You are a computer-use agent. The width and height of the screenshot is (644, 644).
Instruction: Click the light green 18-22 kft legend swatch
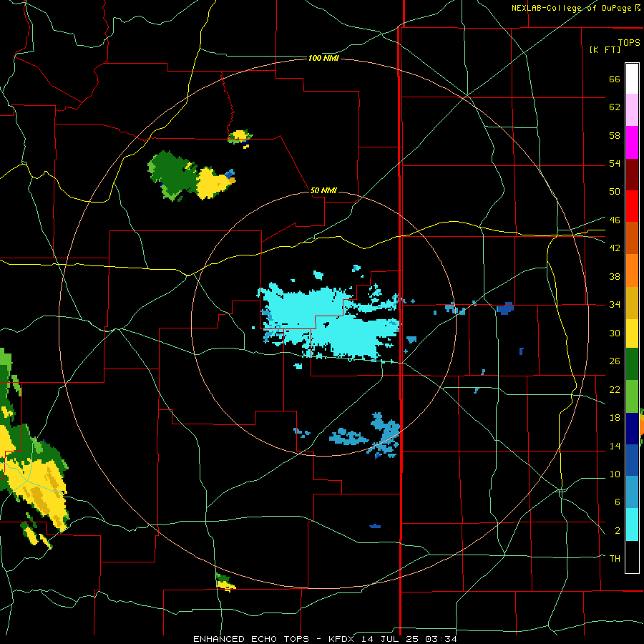[x=632, y=396]
